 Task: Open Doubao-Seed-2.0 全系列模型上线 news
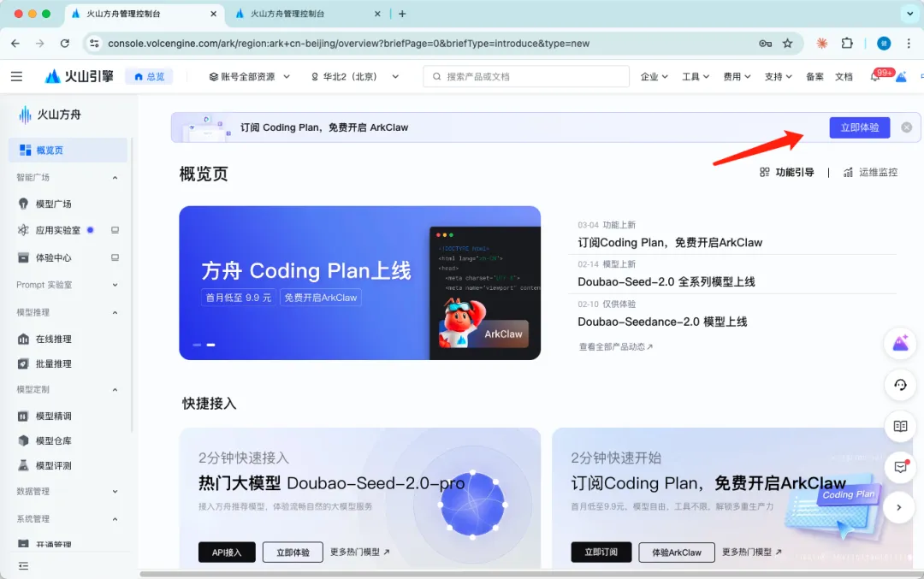(666, 281)
